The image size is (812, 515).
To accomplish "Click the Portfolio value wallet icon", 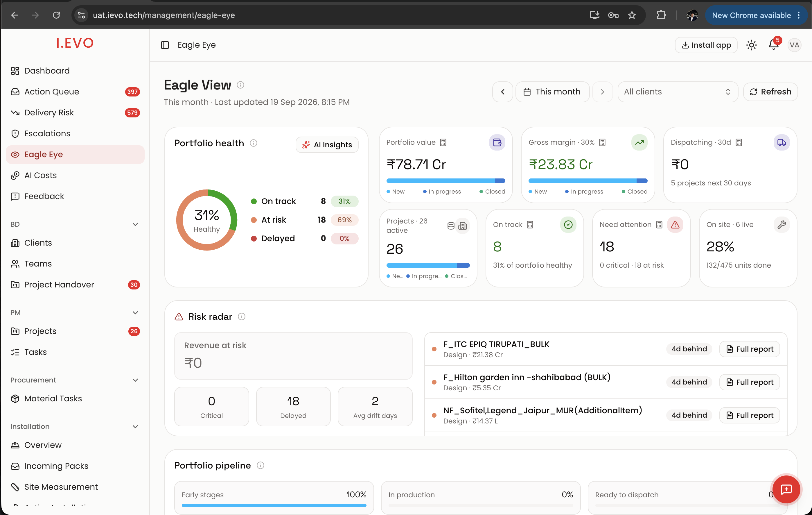I will [497, 142].
